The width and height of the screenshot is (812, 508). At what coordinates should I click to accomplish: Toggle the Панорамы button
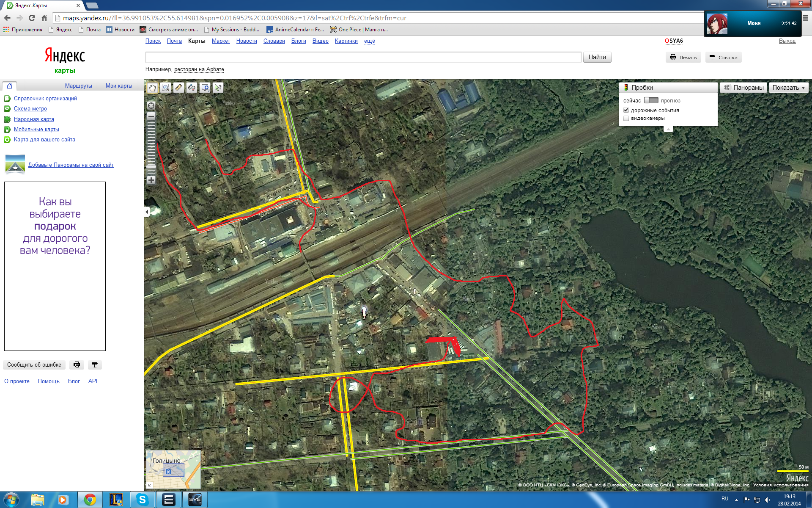point(743,88)
